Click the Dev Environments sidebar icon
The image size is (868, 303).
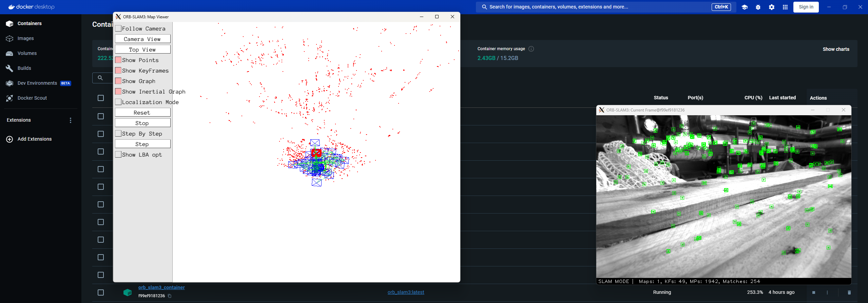[x=9, y=83]
